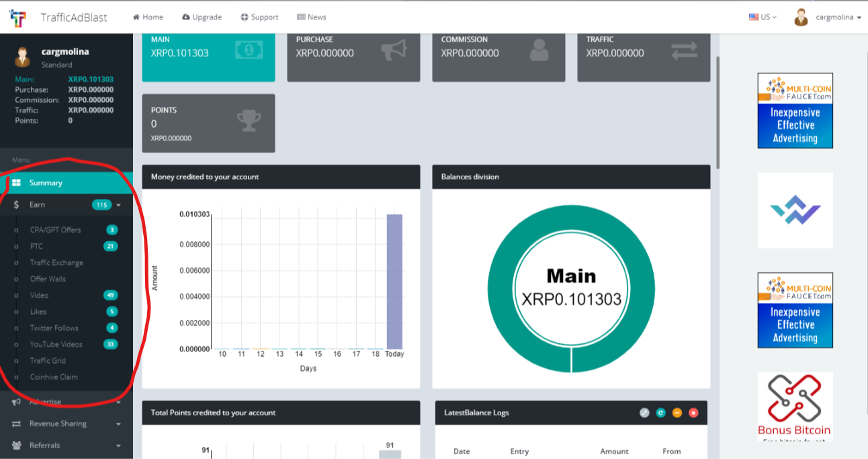This screenshot has width=868, height=459.
Task: Open the cargmolina account dropdown
Action: (x=828, y=17)
